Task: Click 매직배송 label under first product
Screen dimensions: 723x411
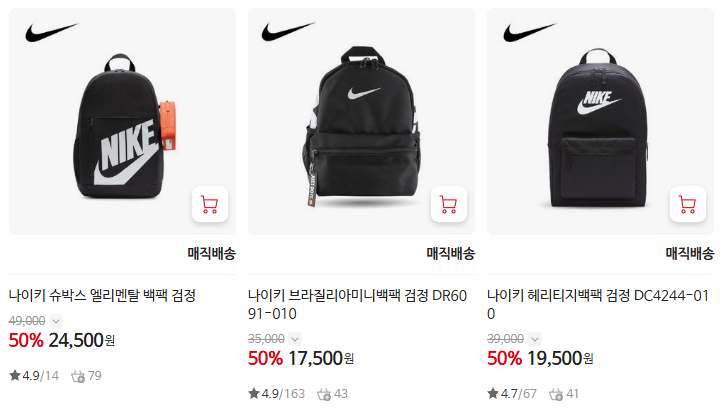Action: (212, 253)
